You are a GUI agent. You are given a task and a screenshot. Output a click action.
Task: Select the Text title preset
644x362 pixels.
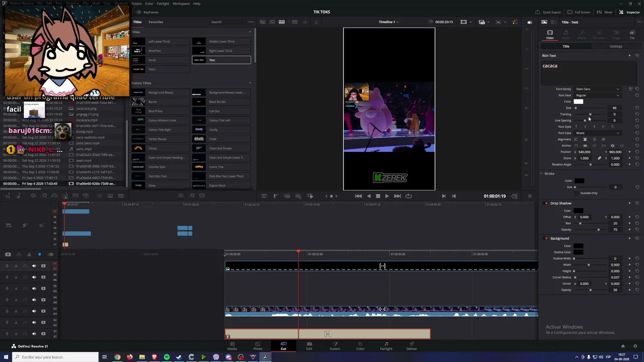point(221,60)
